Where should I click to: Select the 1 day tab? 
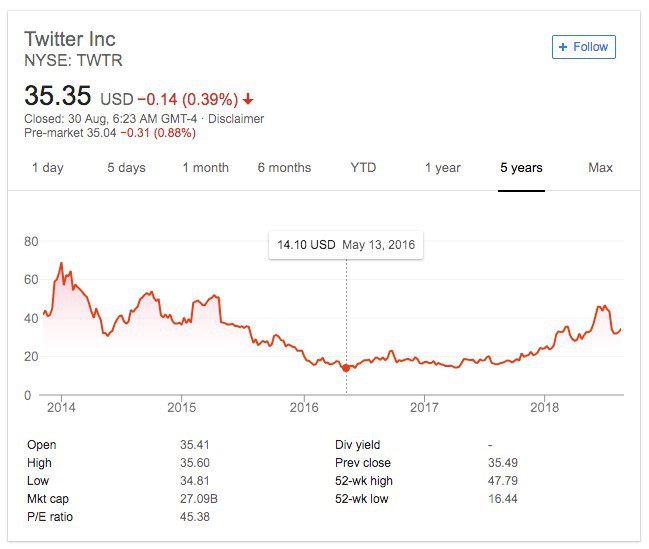point(48,168)
